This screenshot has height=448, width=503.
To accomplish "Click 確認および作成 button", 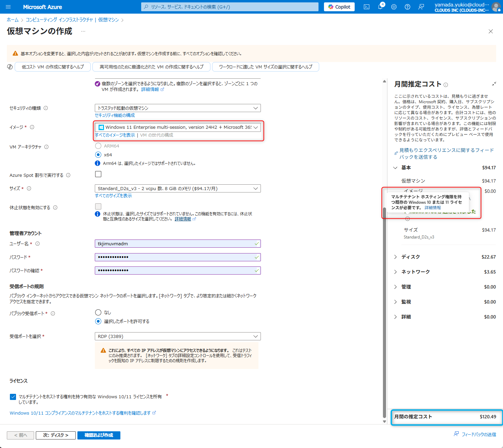I will click(99, 435).
